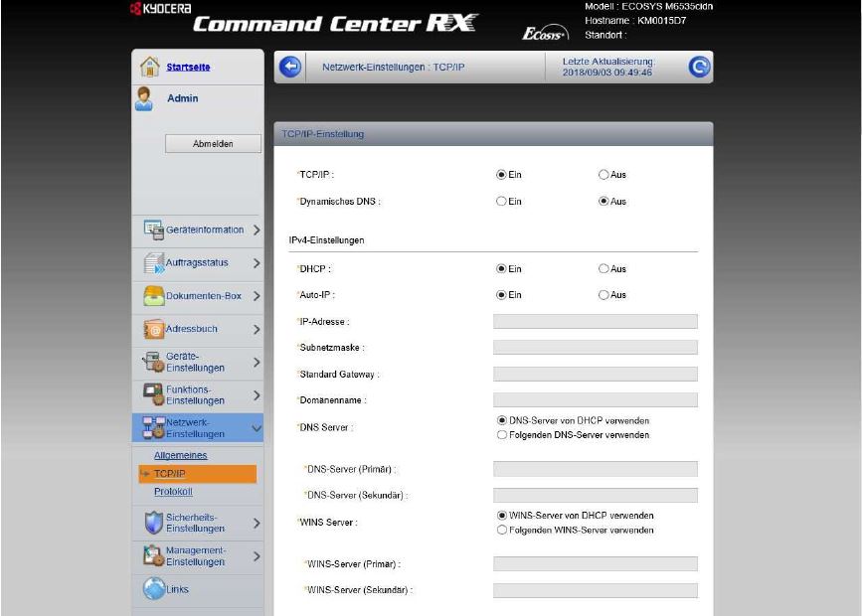862x616 pixels.
Task: Select Folgenden DNS-Server verwenden option
Action: coord(502,435)
